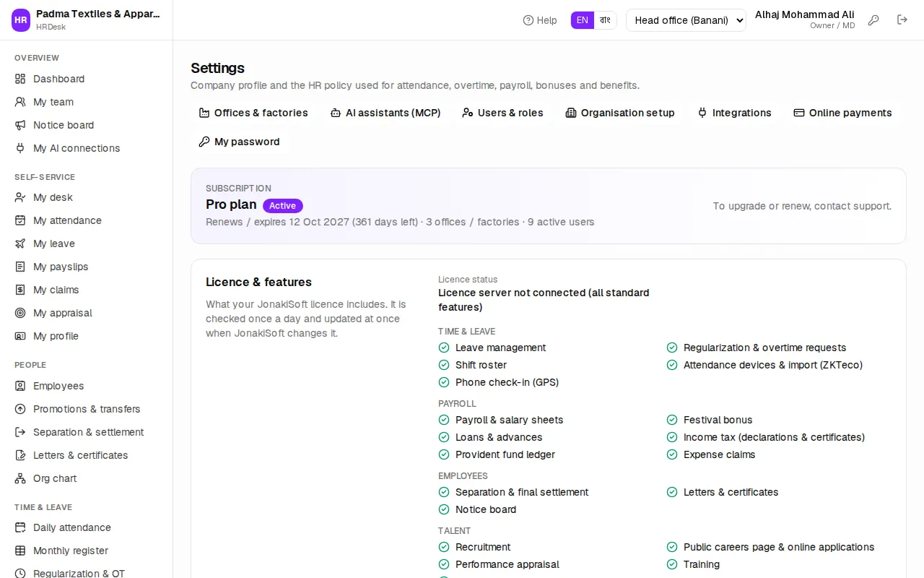Open Letters & certificates in sidebar

(87, 455)
